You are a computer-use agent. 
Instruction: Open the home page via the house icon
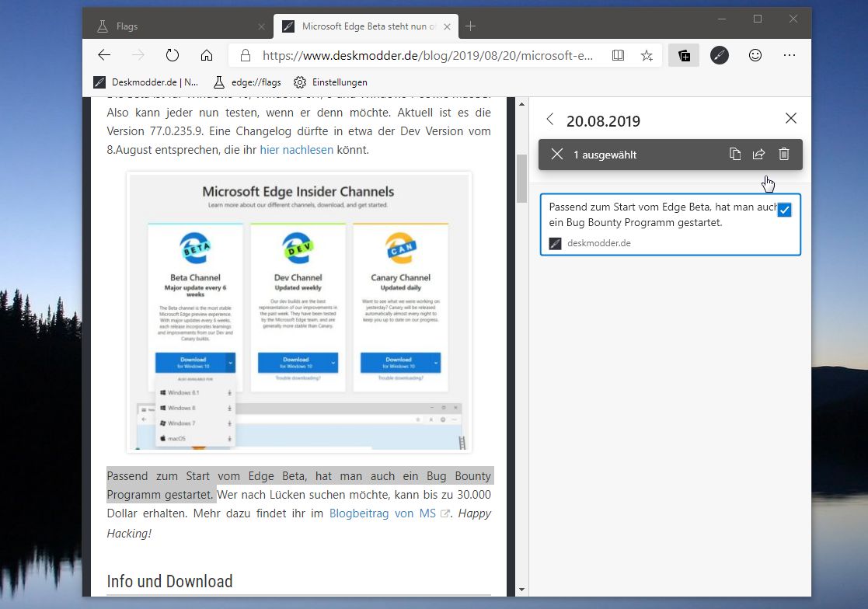[207, 54]
